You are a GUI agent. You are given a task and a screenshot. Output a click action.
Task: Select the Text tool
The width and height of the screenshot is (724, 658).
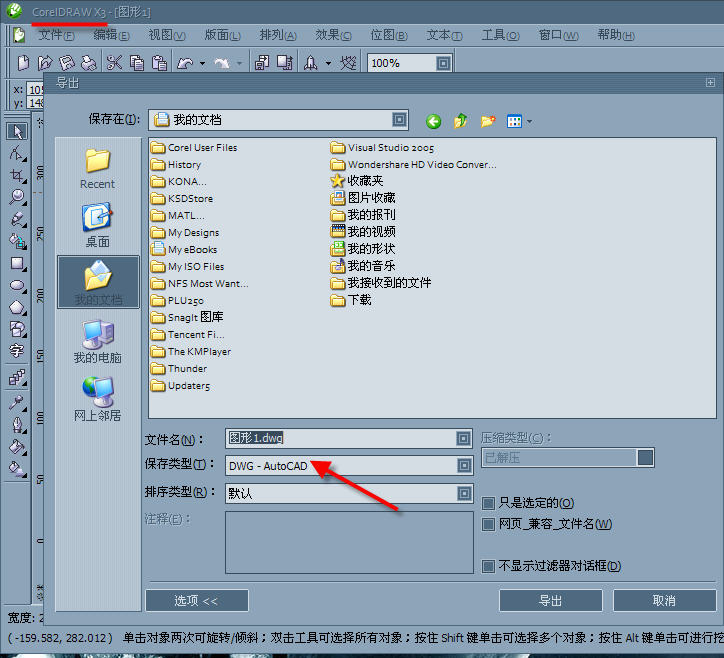pyautogui.click(x=17, y=351)
